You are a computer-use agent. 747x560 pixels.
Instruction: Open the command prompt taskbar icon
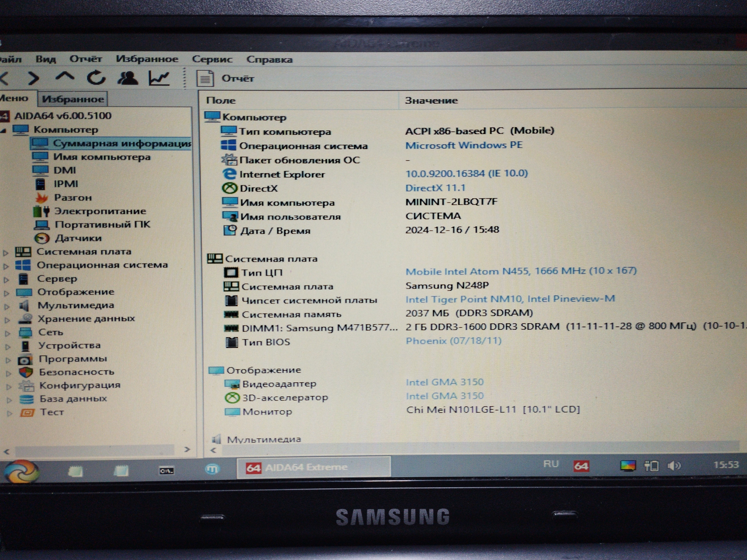point(167,471)
